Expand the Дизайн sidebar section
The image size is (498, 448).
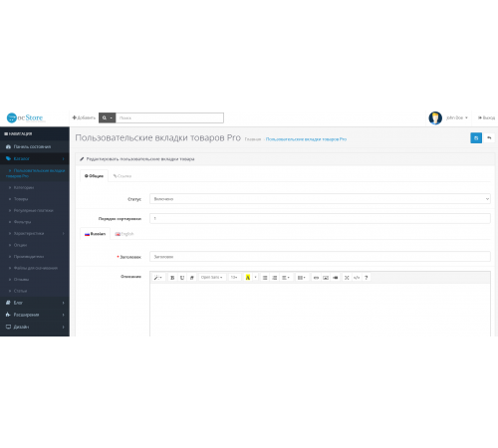35,327
